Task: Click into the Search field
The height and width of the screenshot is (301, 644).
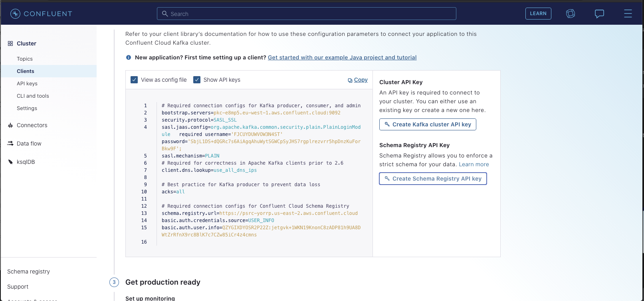Action: point(307,14)
